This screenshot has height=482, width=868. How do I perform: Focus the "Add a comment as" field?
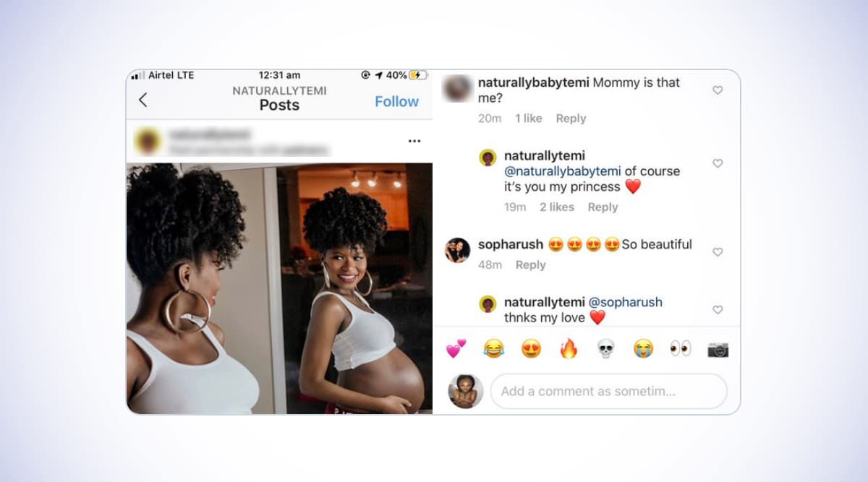point(608,391)
